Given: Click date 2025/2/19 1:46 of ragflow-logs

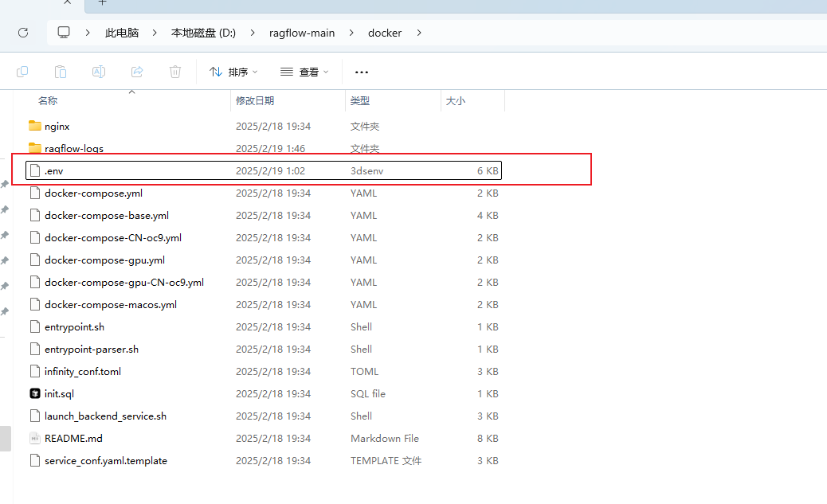Looking at the screenshot, I should (x=270, y=149).
